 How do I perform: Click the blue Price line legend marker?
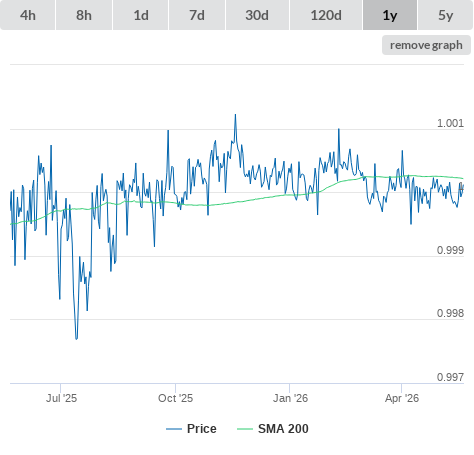click(174, 429)
